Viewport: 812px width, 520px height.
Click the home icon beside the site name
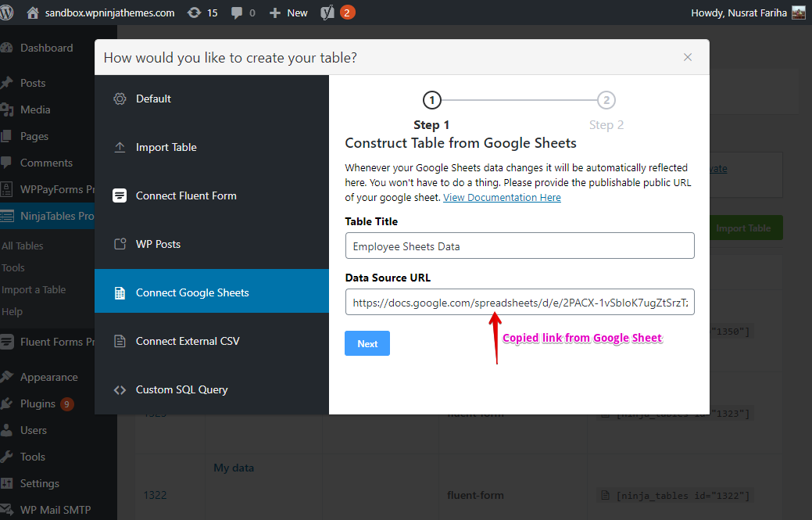pyautogui.click(x=33, y=13)
